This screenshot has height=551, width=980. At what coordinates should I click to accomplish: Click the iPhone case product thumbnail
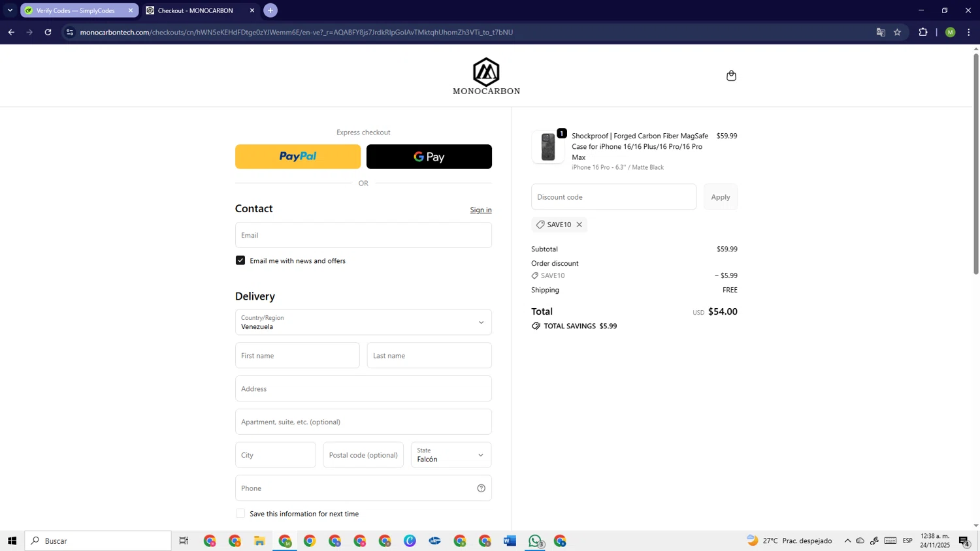[x=548, y=147]
